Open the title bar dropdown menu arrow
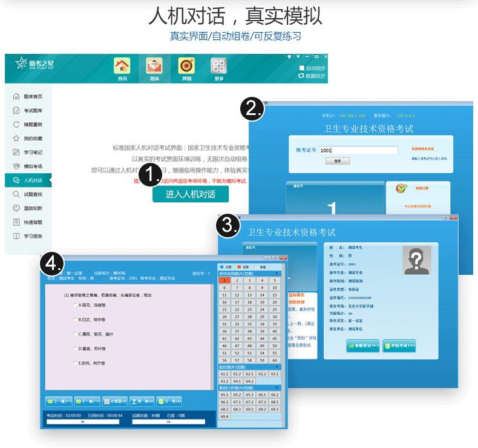 (x=298, y=56)
